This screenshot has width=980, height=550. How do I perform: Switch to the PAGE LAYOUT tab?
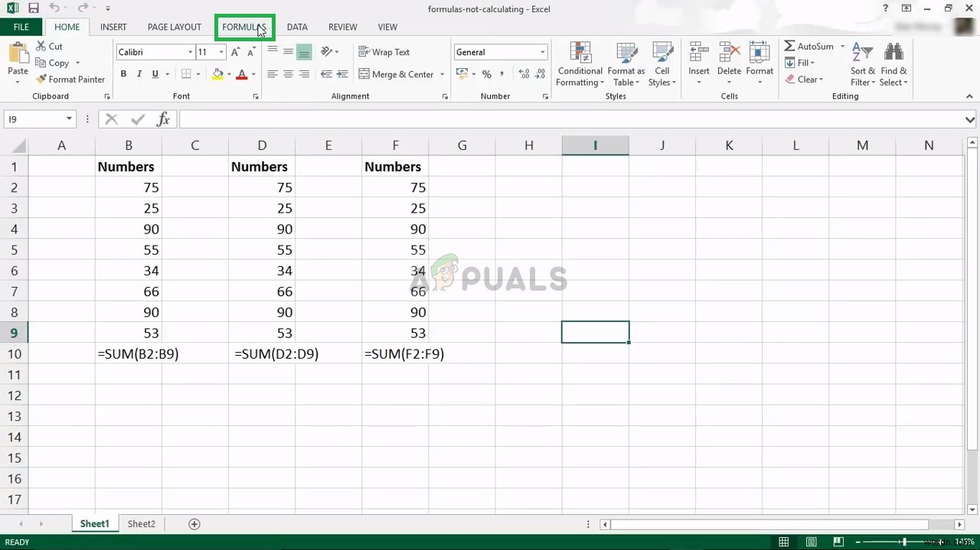tap(175, 27)
